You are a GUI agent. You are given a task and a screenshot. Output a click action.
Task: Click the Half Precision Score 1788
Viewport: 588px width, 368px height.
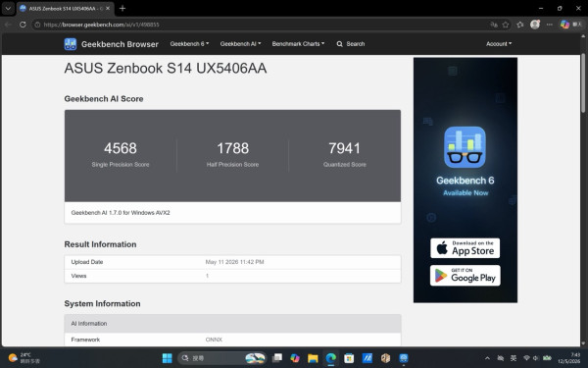pyautogui.click(x=233, y=148)
